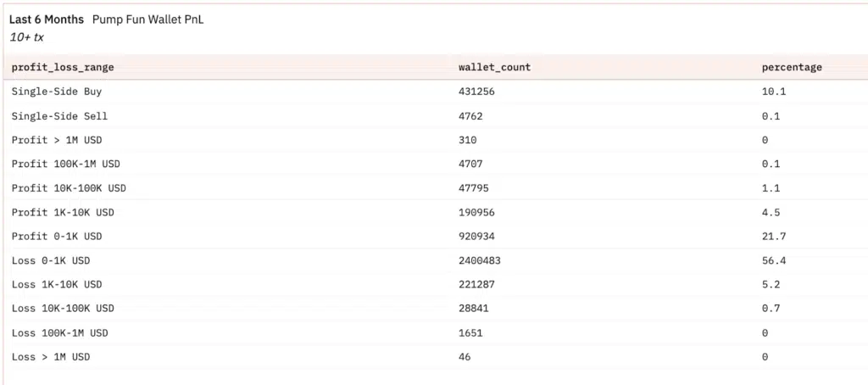This screenshot has width=868, height=385.
Task: Sort by the wallet_count column header
Action: coord(494,67)
